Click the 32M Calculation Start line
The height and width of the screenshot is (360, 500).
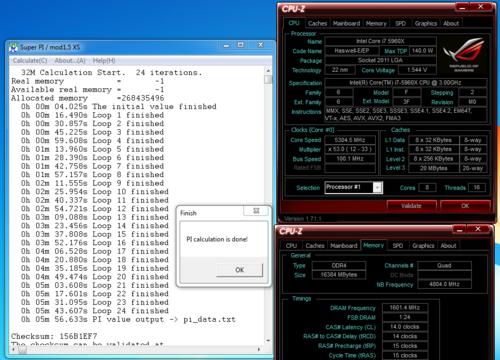[111, 72]
